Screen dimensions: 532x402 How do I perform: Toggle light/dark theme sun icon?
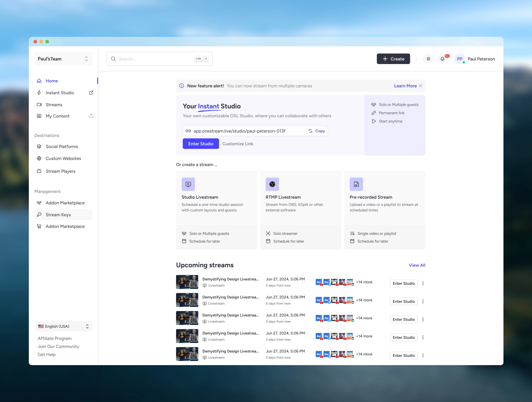pos(428,59)
